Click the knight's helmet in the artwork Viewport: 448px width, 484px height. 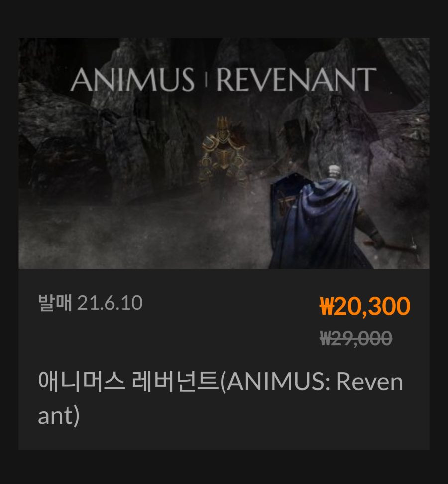tap(334, 171)
